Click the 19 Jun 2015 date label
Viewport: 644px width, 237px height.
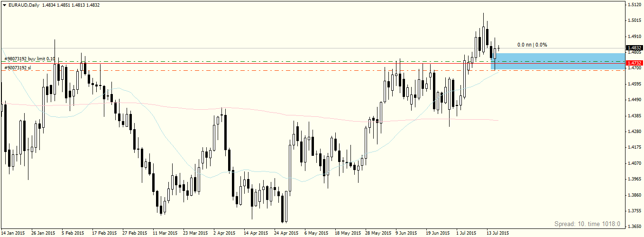pos(438,233)
